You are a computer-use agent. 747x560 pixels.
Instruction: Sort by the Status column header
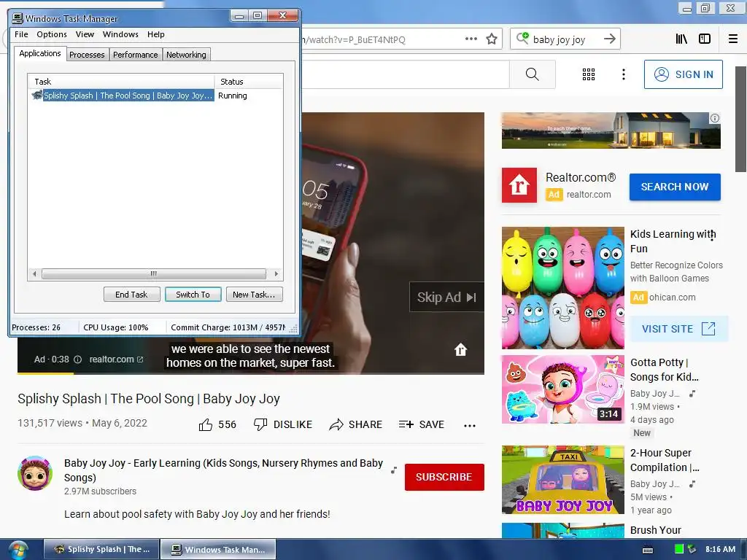(x=249, y=82)
